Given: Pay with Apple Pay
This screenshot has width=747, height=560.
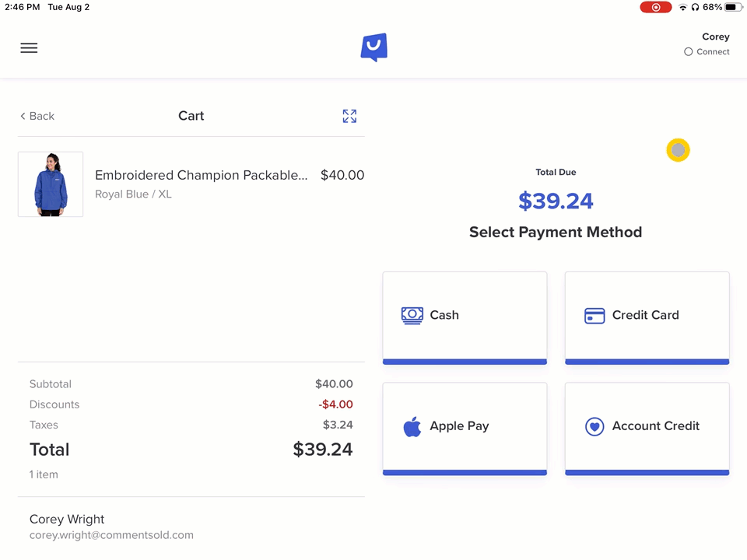Looking at the screenshot, I should click(x=465, y=428).
